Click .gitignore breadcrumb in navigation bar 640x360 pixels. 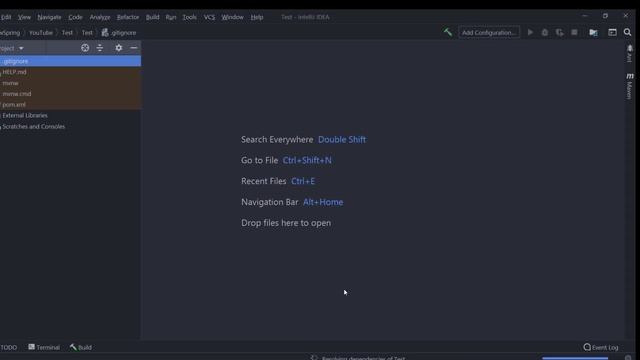coord(119,33)
